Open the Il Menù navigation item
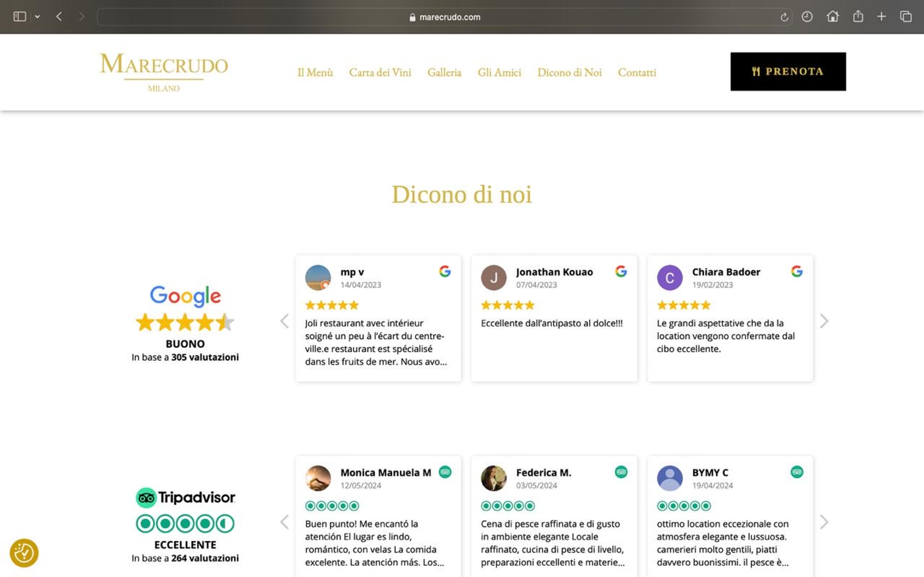This screenshot has height=577, width=924. 315,72
